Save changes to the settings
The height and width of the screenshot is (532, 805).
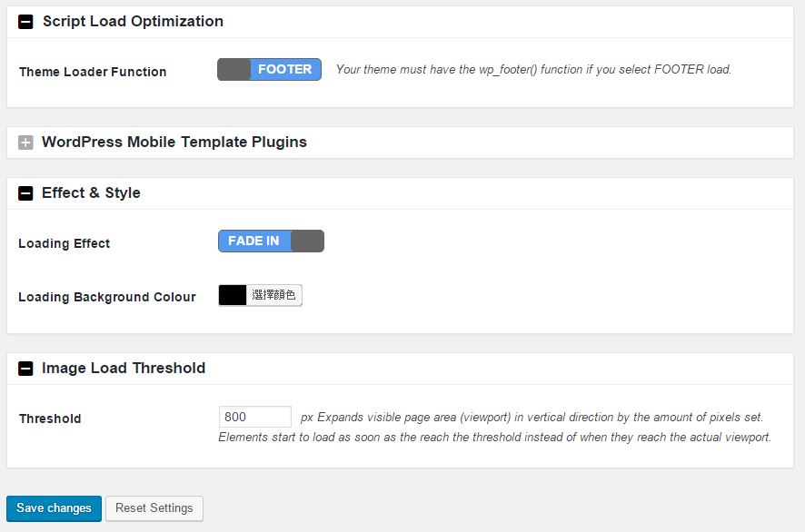(x=54, y=508)
